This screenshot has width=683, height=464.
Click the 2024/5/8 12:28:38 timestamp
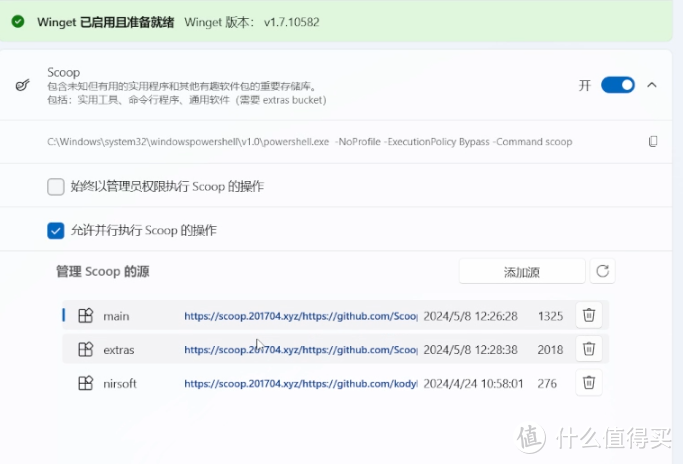point(470,350)
